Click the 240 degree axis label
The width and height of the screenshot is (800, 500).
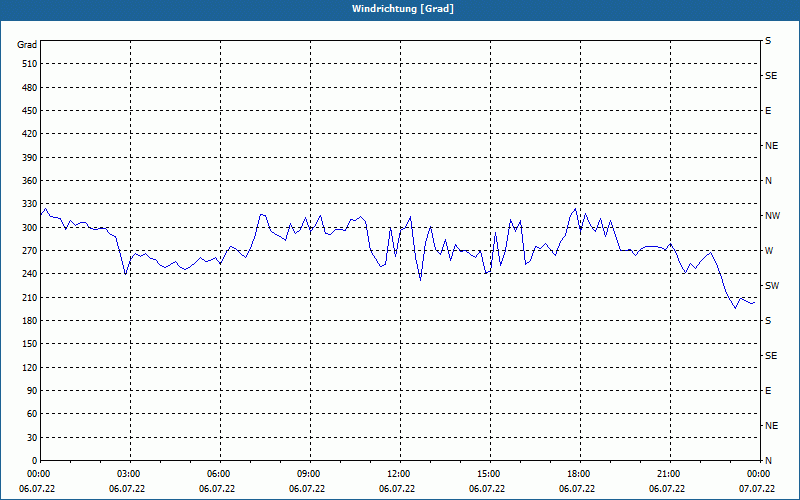[x=30, y=274]
